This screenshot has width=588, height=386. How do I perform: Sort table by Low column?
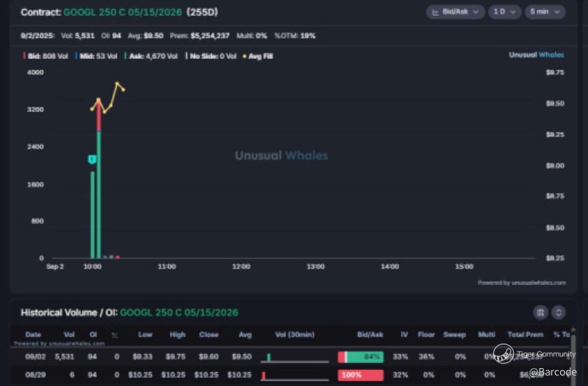pyautogui.click(x=145, y=334)
